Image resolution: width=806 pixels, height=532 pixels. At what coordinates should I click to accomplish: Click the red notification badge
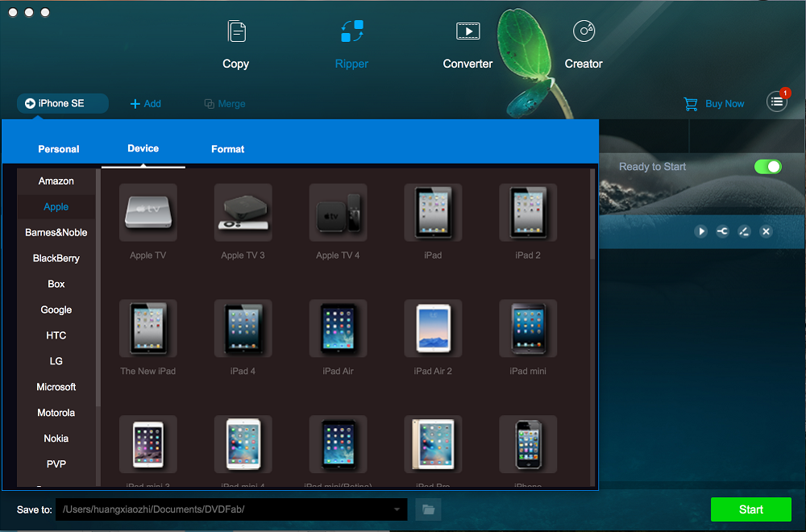(x=785, y=93)
